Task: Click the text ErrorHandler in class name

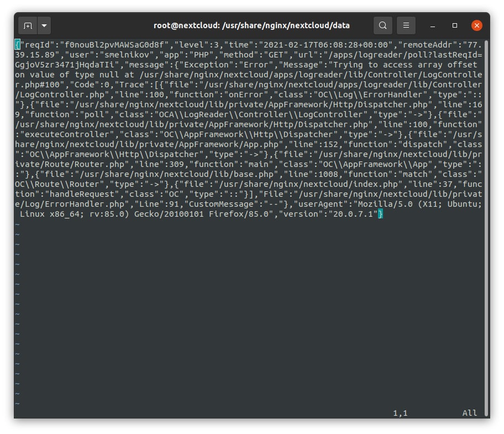Action: [392, 95]
